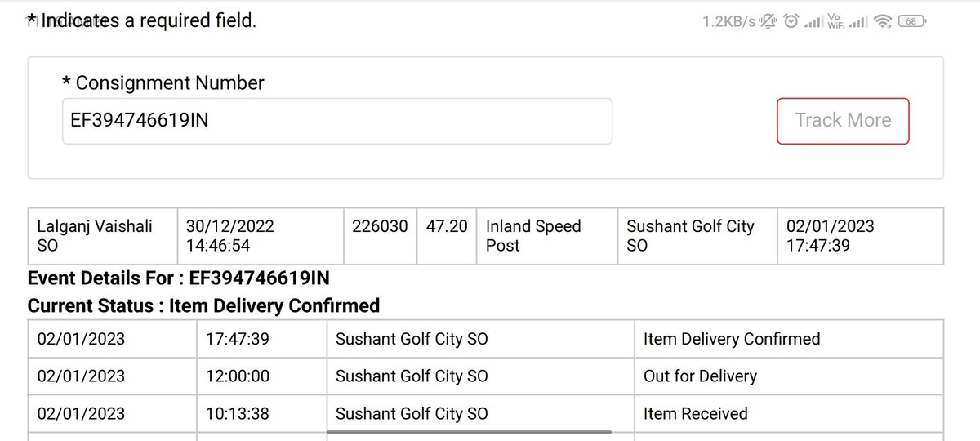Viewport: 980px width, 441px height.
Task: Select the pincode cell '226030'
Action: (380, 236)
